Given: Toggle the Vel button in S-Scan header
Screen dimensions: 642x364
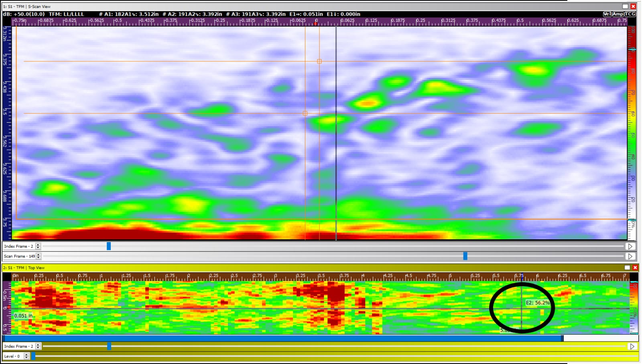Looking at the screenshot, I should tap(607, 14).
